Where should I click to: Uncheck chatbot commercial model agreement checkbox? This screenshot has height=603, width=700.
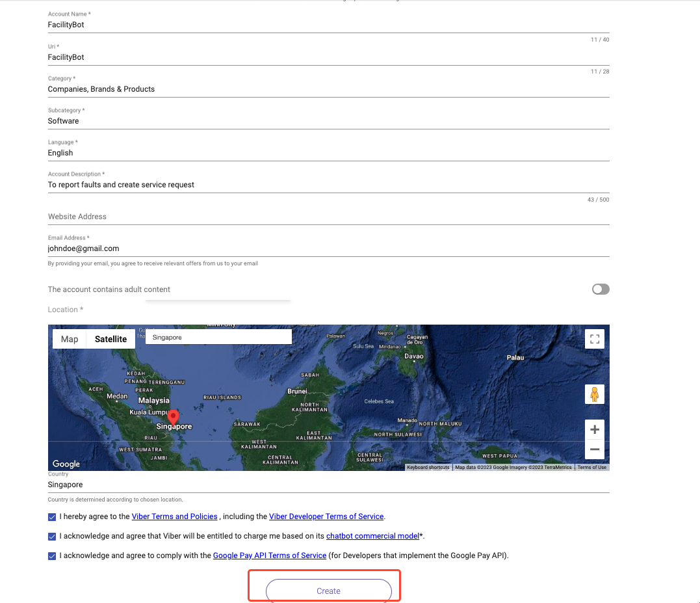tap(52, 537)
